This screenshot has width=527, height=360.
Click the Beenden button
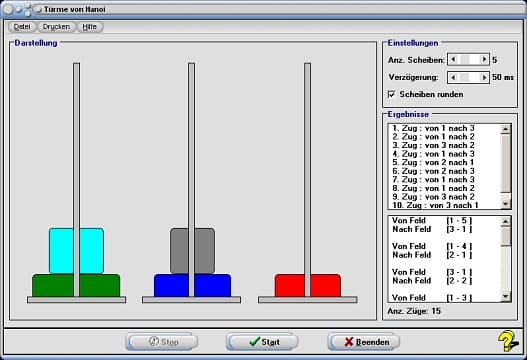click(364, 342)
